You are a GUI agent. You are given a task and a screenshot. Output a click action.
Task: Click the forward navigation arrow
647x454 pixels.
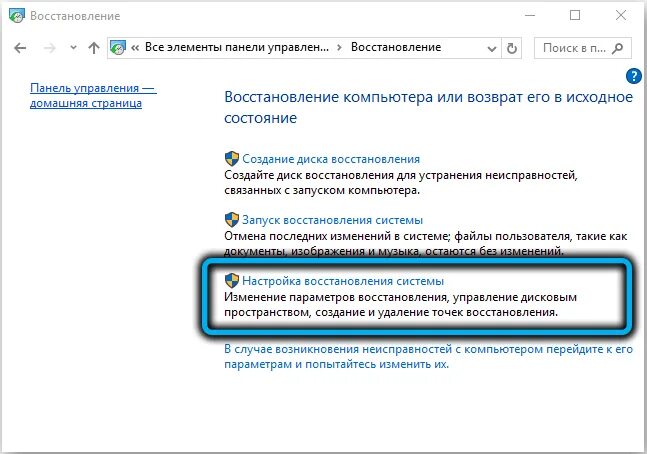49,48
